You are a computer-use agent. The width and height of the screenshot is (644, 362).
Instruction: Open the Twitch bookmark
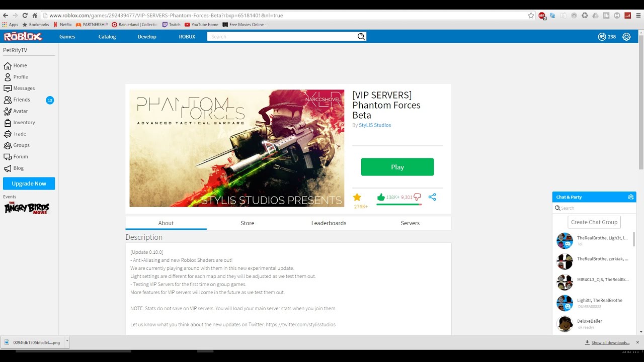tap(171, 25)
